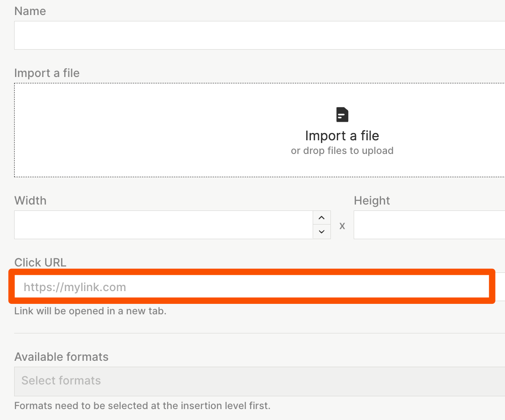Decrease width with the down arrow stepper

click(321, 231)
